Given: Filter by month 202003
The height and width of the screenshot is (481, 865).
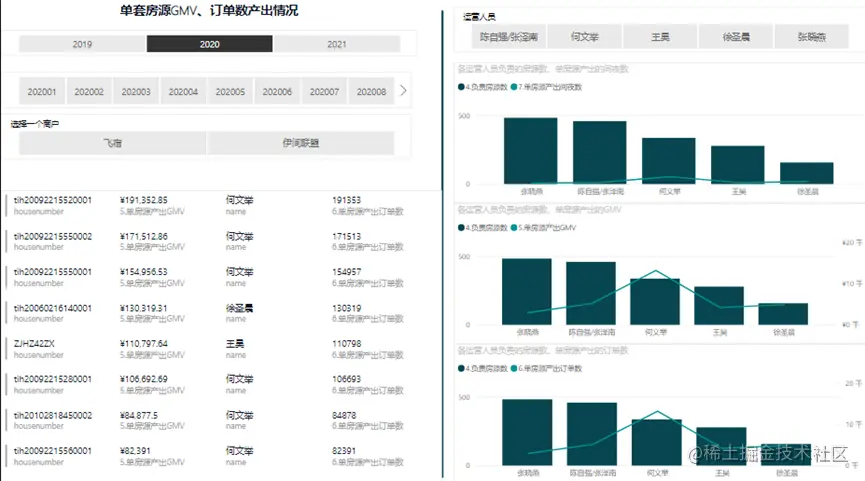Looking at the screenshot, I should pyautogui.click(x=136, y=92).
